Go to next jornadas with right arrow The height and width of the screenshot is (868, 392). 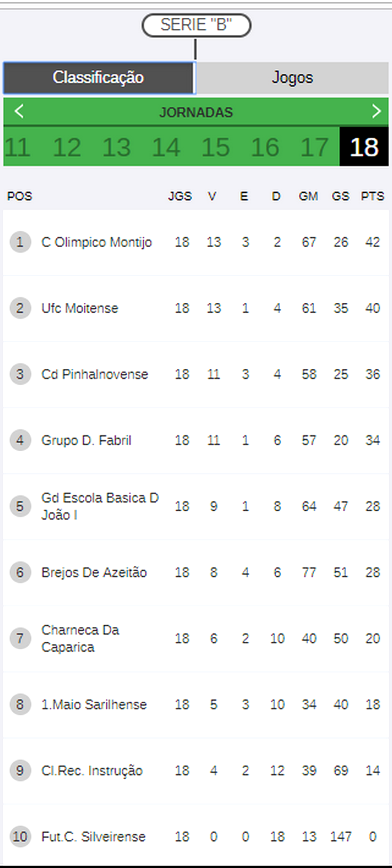376,112
